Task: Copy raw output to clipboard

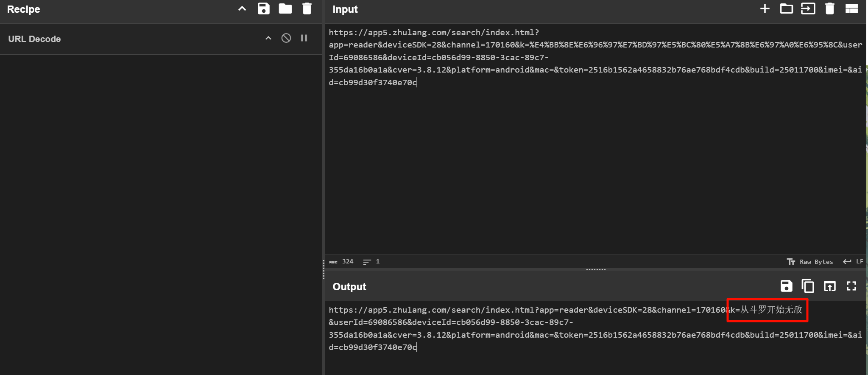Action: click(808, 286)
